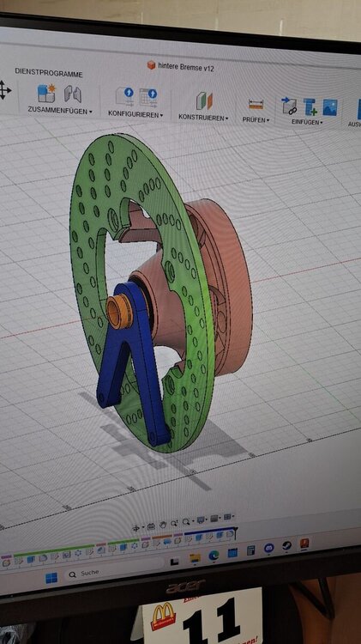Image resolution: width=361 pixels, height=644 pixels.
Task: Open the KONSTRUIEREN dropdown menu
Action: pyautogui.click(x=203, y=118)
